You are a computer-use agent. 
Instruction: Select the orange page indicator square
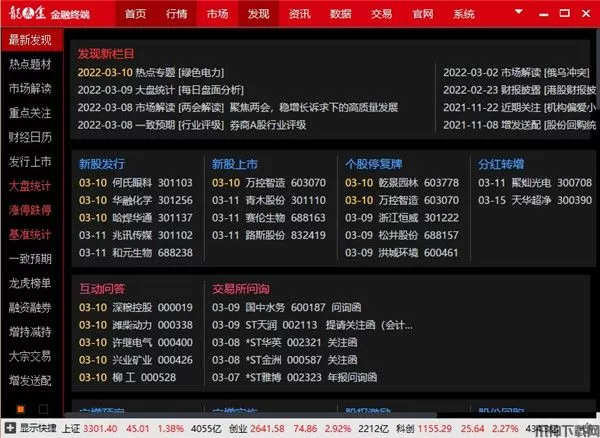(x=21, y=409)
